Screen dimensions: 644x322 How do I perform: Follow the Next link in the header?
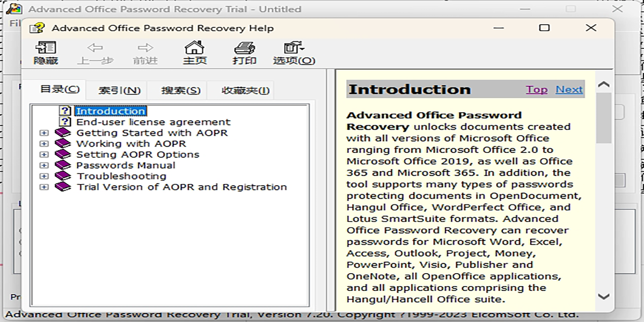(x=569, y=90)
